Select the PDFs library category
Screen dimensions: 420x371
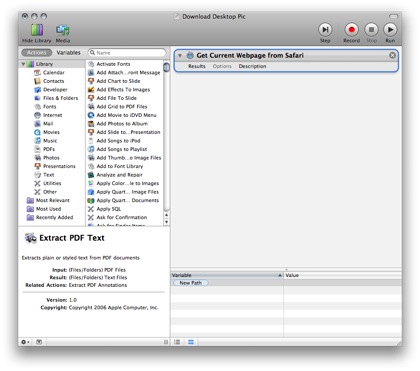point(49,149)
